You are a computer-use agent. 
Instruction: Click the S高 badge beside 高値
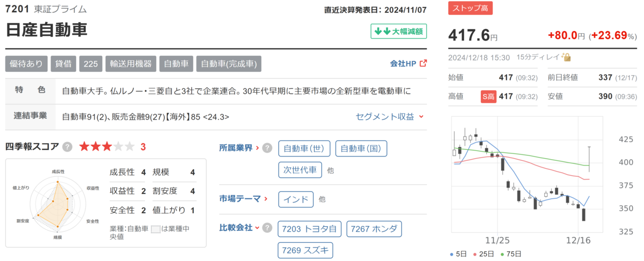[x=488, y=96]
